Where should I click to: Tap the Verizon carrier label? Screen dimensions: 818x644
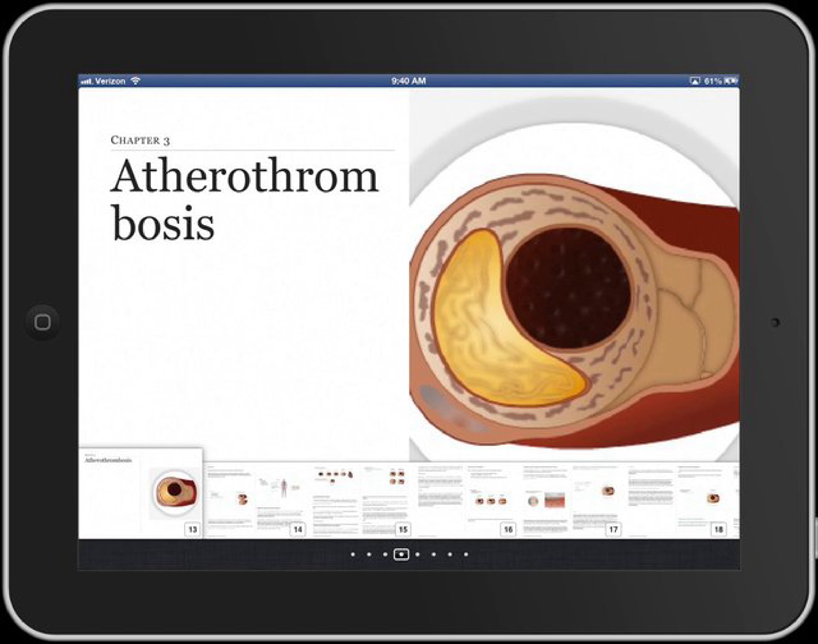(x=110, y=81)
